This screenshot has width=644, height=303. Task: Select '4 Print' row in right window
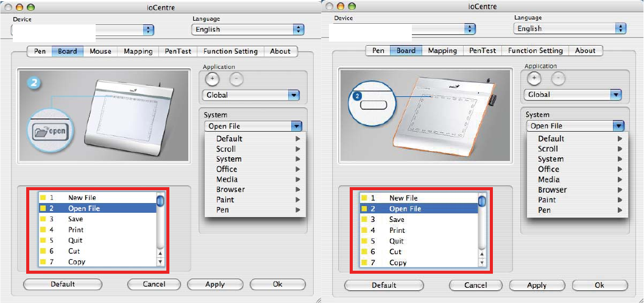(419, 230)
